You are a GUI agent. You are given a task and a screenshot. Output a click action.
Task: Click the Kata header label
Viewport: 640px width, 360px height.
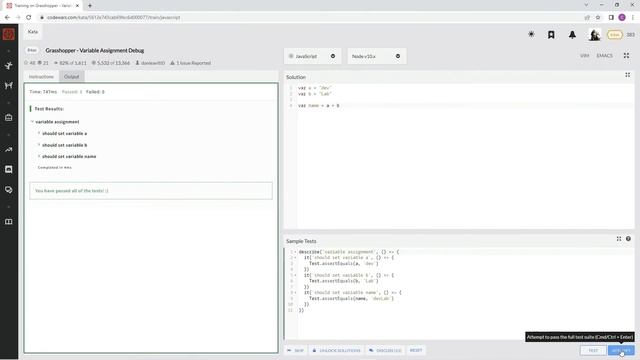(33, 32)
